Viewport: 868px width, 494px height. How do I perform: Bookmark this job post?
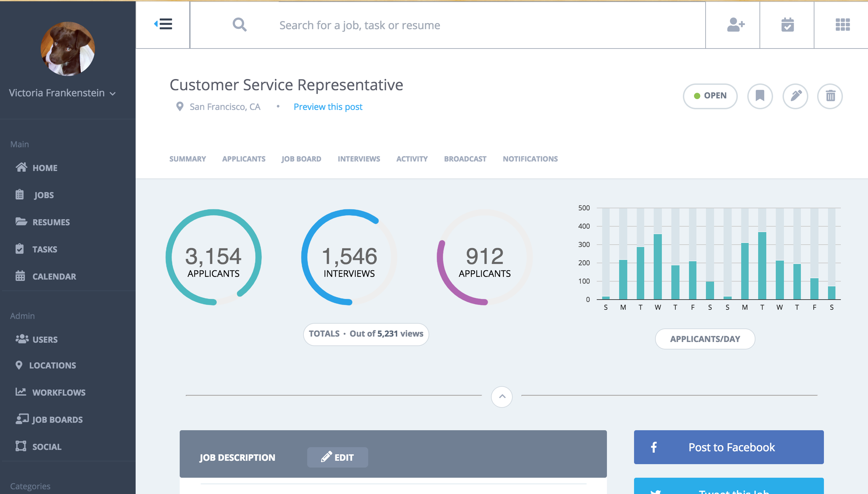pos(760,96)
